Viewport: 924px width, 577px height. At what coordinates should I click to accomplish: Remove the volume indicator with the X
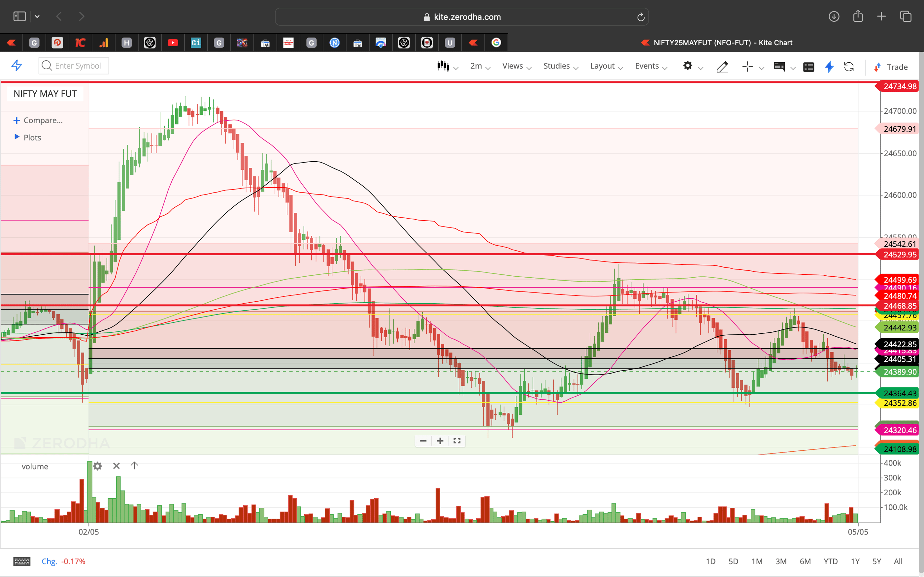click(116, 466)
